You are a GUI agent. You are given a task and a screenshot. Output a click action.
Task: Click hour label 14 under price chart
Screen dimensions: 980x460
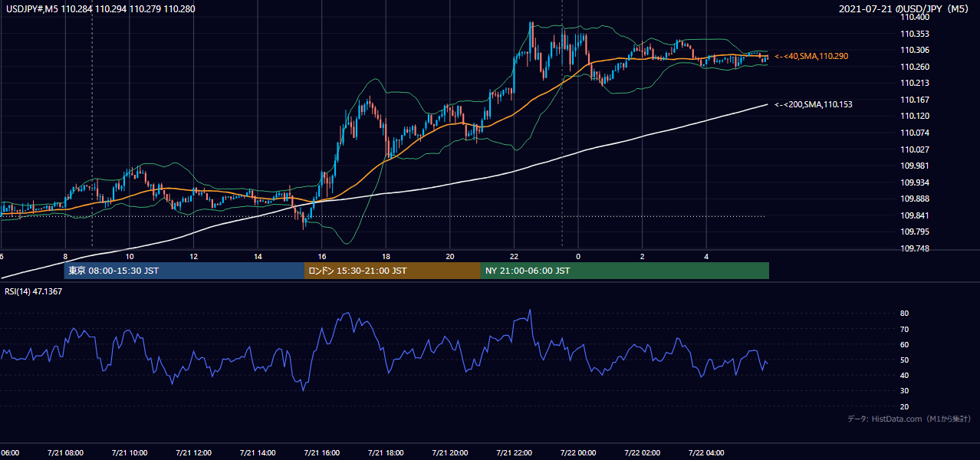point(258,256)
